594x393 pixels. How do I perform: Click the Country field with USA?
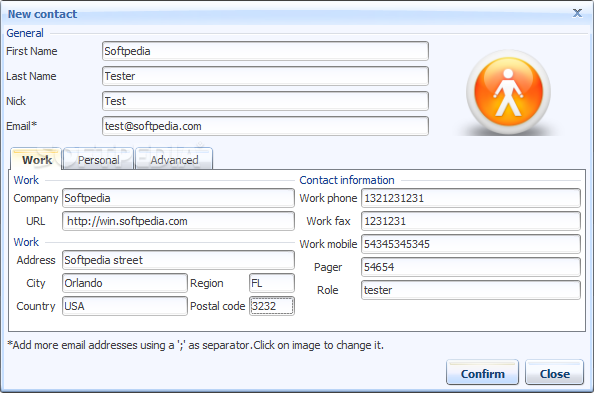click(125, 306)
